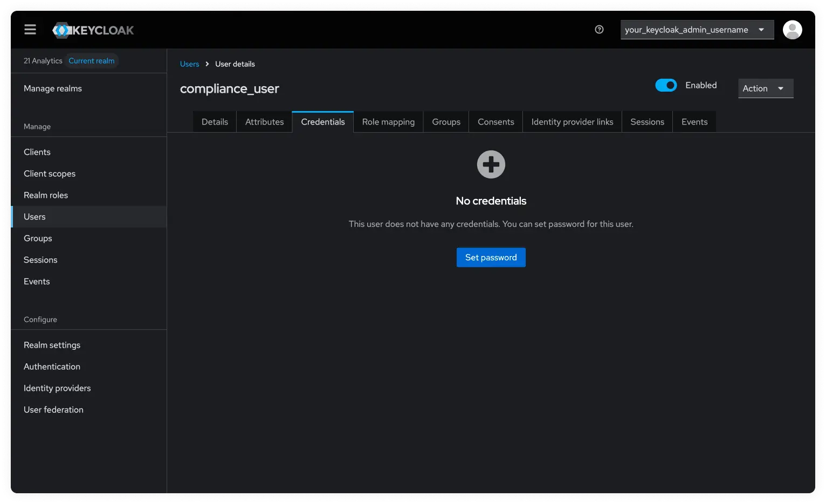Click the user avatar icon
This screenshot has height=504, width=826.
coord(792,30)
